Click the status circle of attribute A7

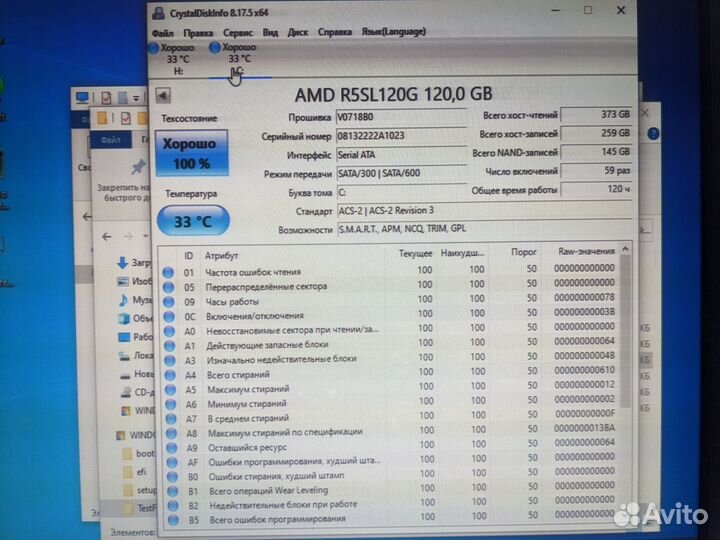[x=171, y=418]
